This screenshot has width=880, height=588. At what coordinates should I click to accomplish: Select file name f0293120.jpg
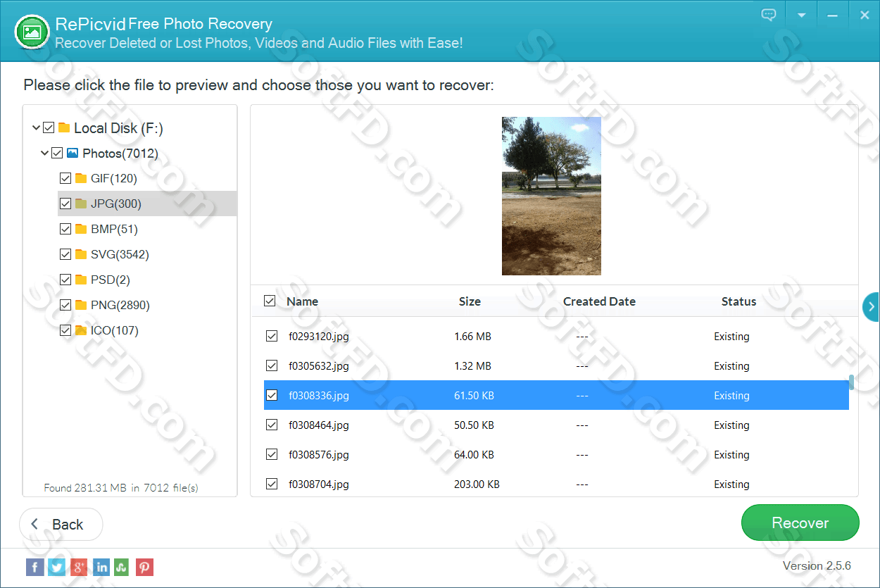click(319, 337)
